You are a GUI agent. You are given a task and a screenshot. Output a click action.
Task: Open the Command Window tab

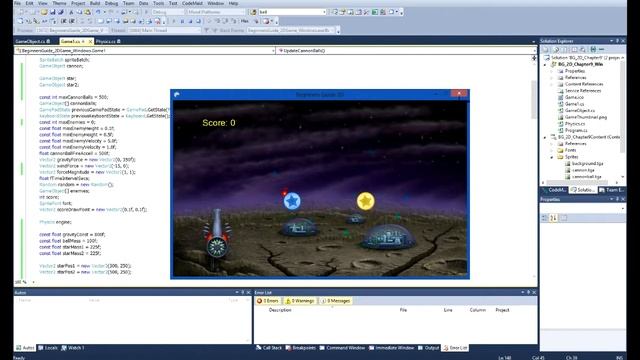point(342,348)
